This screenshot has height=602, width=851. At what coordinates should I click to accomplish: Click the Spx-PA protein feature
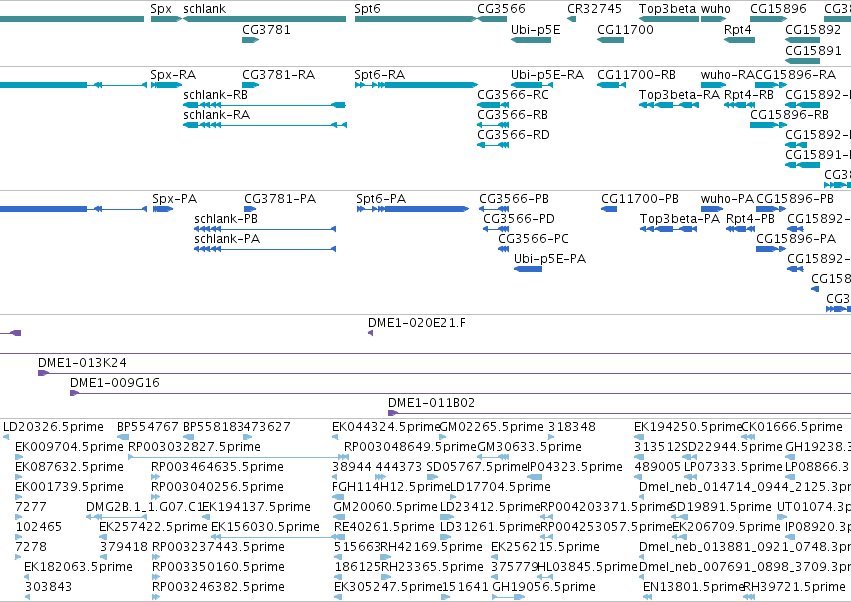[163, 209]
